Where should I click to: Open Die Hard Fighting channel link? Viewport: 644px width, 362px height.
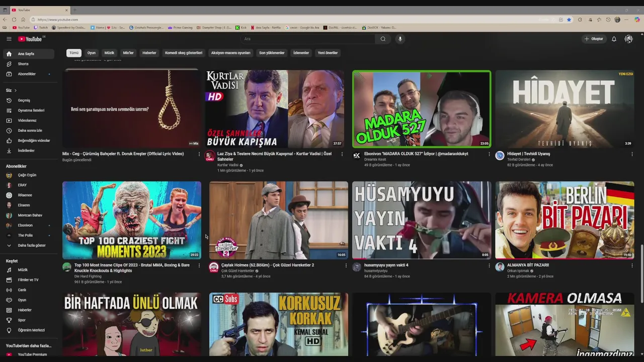click(88, 276)
